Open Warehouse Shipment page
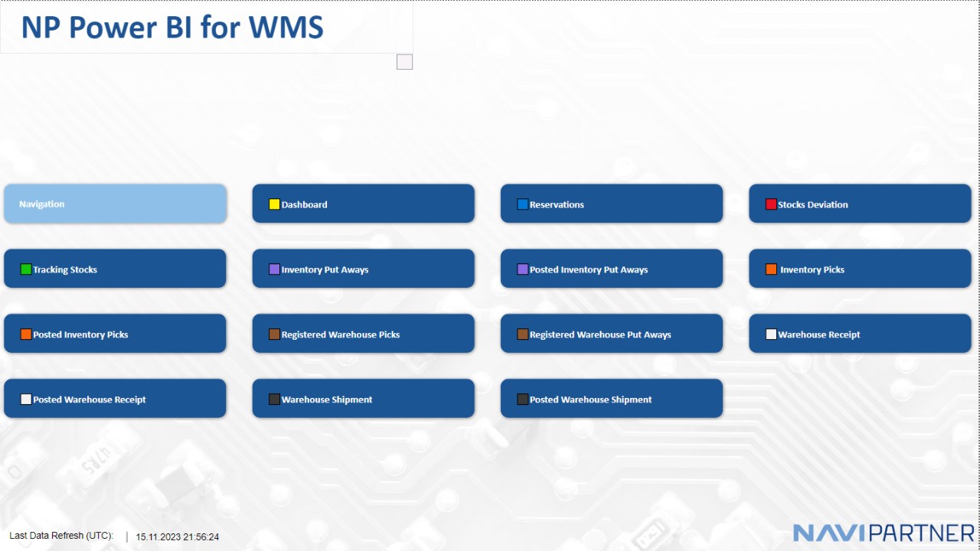The image size is (980, 551). click(x=364, y=399)
